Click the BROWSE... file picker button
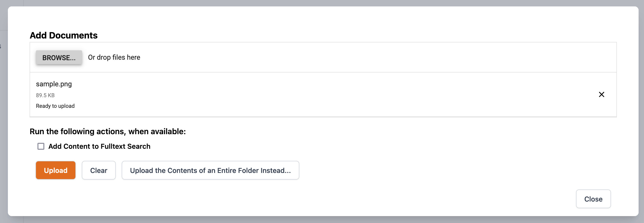The height and width of the screenshot is (223, 644). (x=59, y=57)
